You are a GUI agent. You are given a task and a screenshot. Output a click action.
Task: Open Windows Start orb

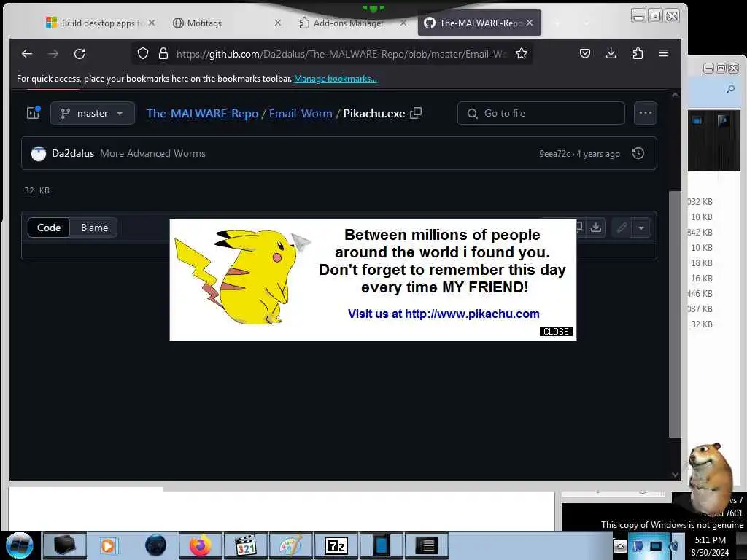tap(19, 545)
